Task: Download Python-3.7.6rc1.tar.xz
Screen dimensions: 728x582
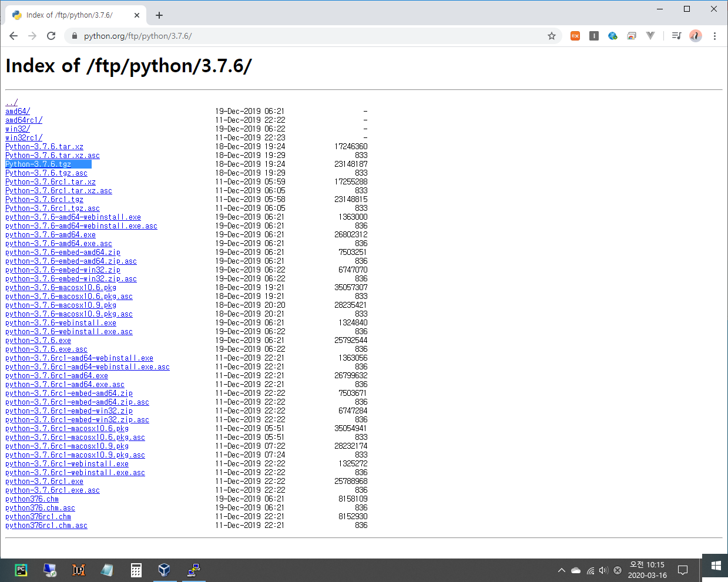Action: point(51,181)
